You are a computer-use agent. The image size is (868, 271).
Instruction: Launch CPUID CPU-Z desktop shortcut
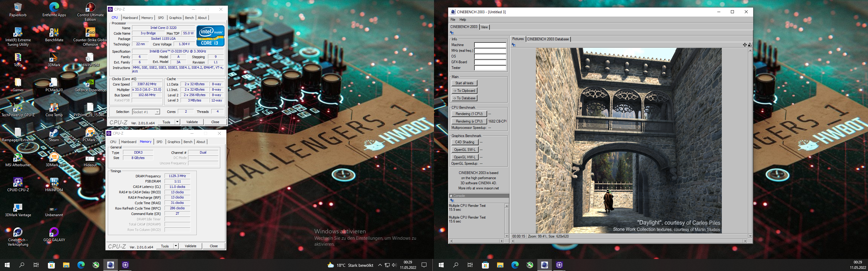pyautogui.click(x=18, y=185)
